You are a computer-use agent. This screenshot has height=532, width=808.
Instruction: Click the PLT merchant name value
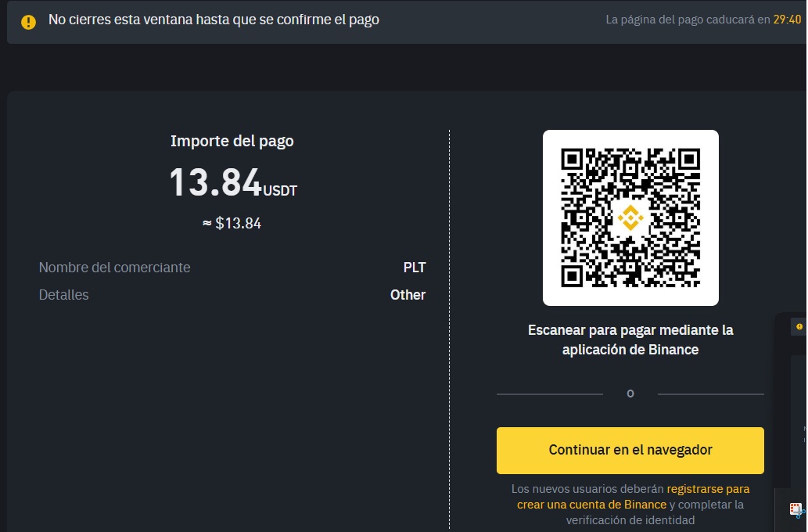(414, 268)
